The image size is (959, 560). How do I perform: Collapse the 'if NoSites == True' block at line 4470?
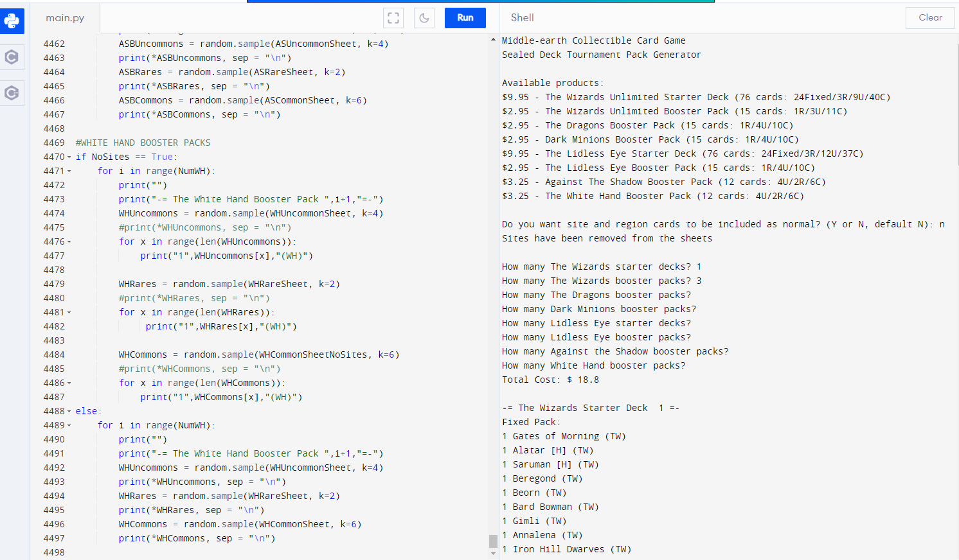click(x=69, y=157)
